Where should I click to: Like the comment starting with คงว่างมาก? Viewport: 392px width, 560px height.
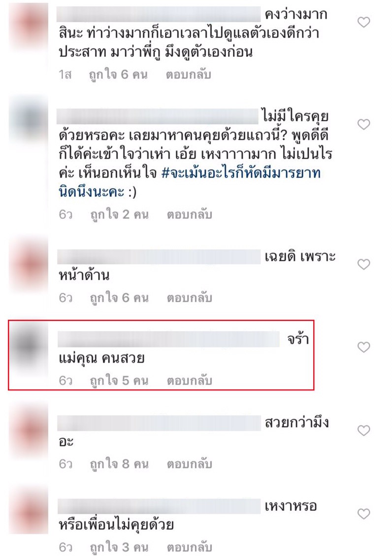click(363, 23)
